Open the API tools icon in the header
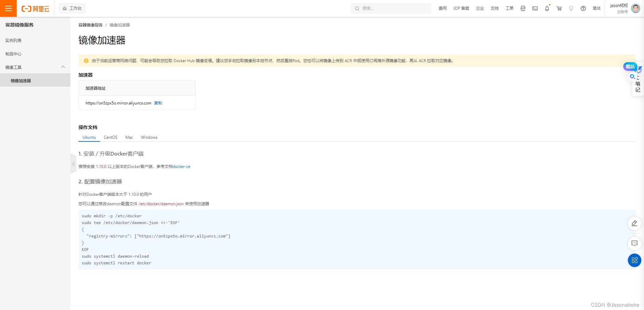The height and width of the screenshot is (310, 644). 523,8
